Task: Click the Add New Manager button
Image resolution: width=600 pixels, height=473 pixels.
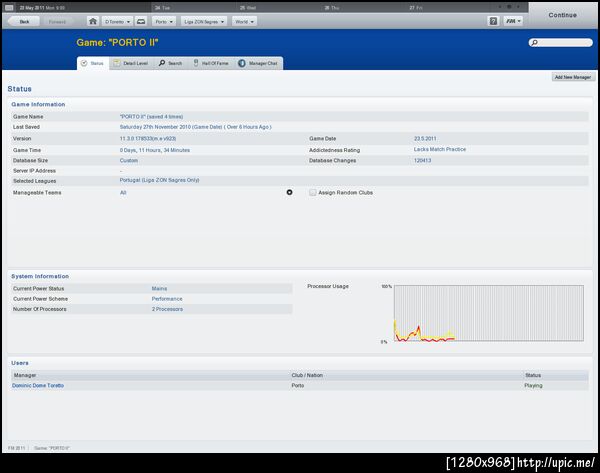Action: click(x=573, y=77)
